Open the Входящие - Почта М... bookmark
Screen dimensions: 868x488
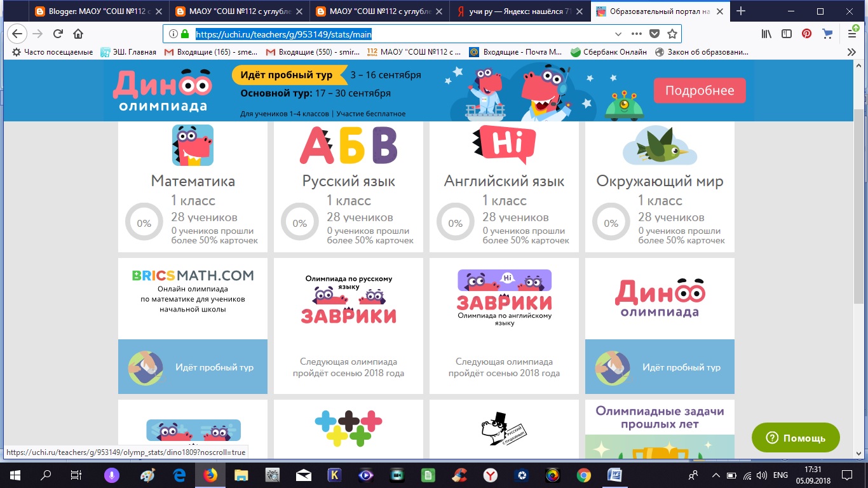515,52
